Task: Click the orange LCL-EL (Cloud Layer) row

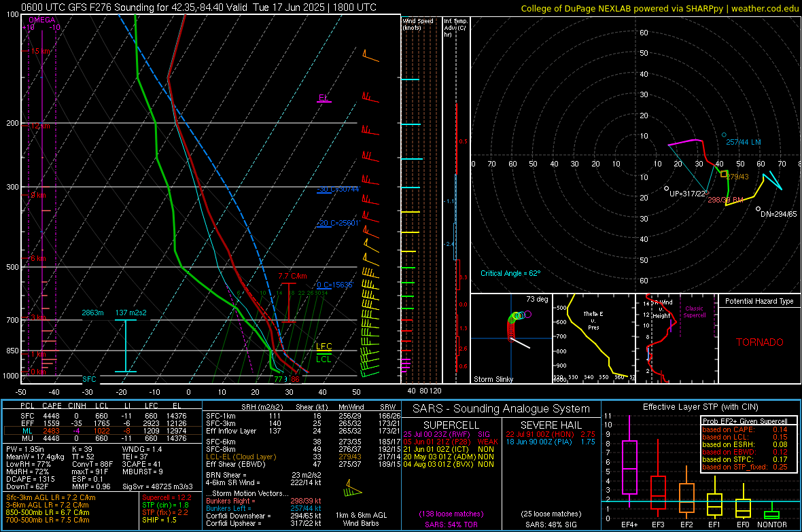Action: tap(241, 457)
